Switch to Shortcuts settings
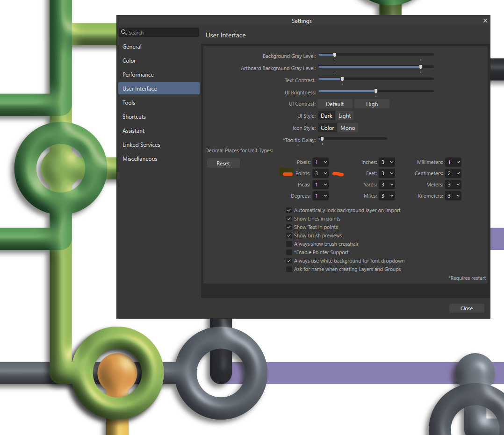 tap(159, 117)
